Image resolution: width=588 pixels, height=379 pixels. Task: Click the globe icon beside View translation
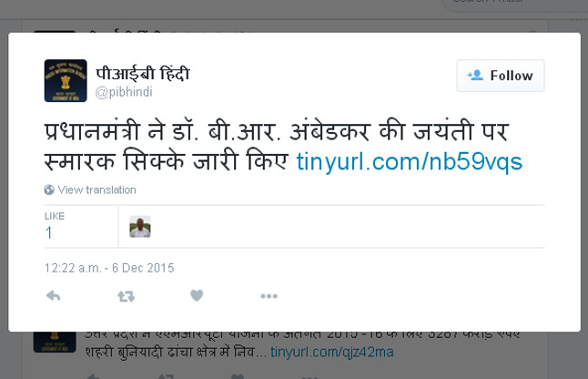(x=49, y=189)
